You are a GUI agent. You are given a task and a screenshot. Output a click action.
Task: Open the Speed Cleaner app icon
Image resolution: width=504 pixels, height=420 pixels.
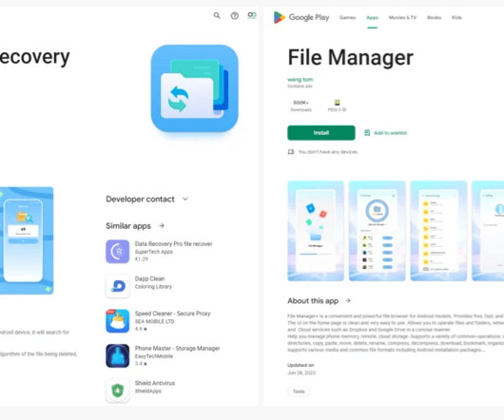tap(118, 321)
